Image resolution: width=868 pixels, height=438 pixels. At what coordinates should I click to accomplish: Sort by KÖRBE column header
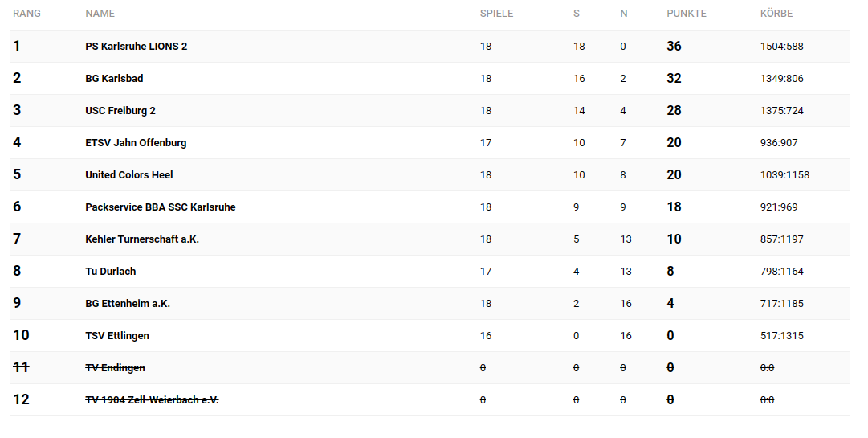776,14
